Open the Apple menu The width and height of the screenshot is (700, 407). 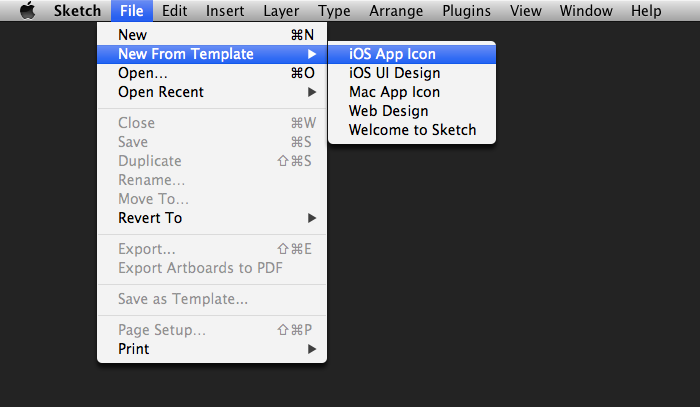click(x=28, y=10)
